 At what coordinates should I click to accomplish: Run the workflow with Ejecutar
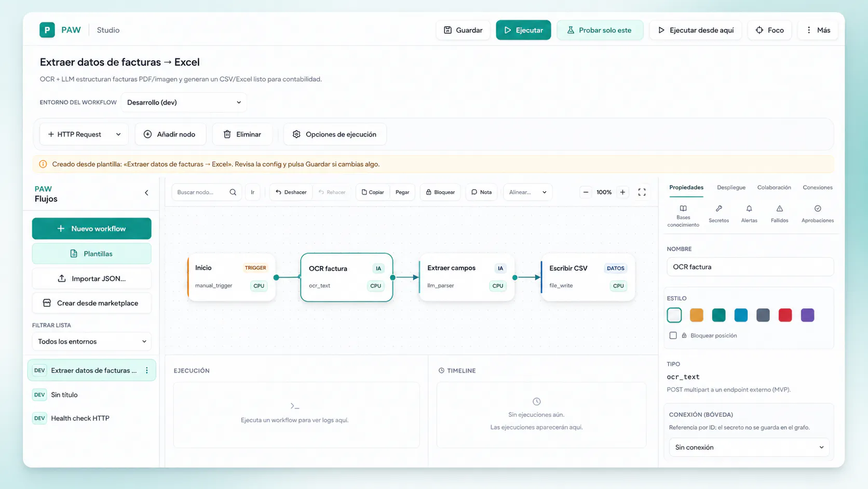point(523,30)
